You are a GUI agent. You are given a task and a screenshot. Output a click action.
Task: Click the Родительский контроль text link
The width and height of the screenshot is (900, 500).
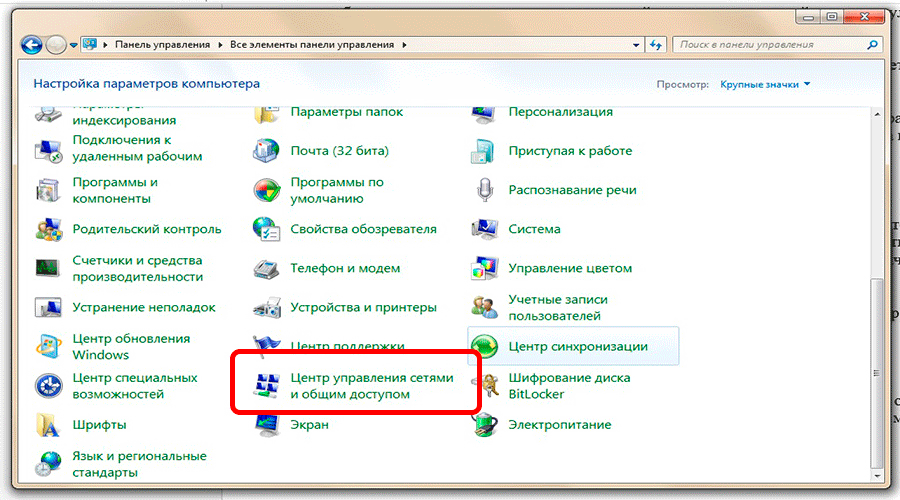[x=147, y=229]
